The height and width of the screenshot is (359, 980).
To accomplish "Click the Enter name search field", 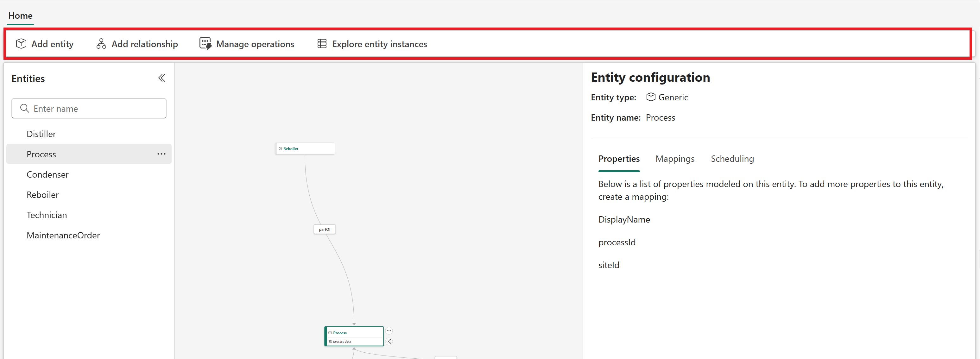I will pyautogui.click(x=95, y=109).
